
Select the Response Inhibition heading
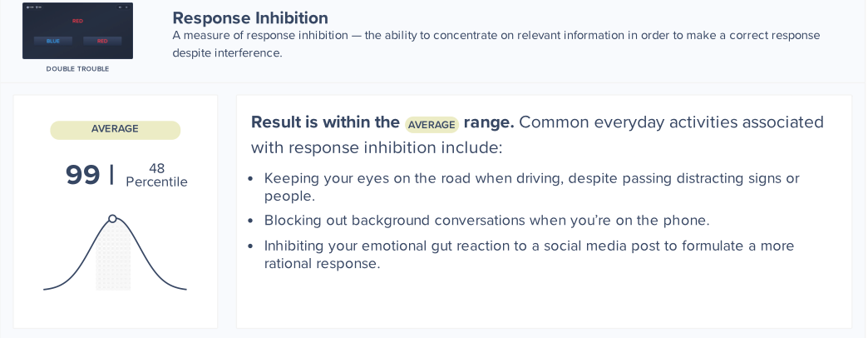[x=250, y=17]
